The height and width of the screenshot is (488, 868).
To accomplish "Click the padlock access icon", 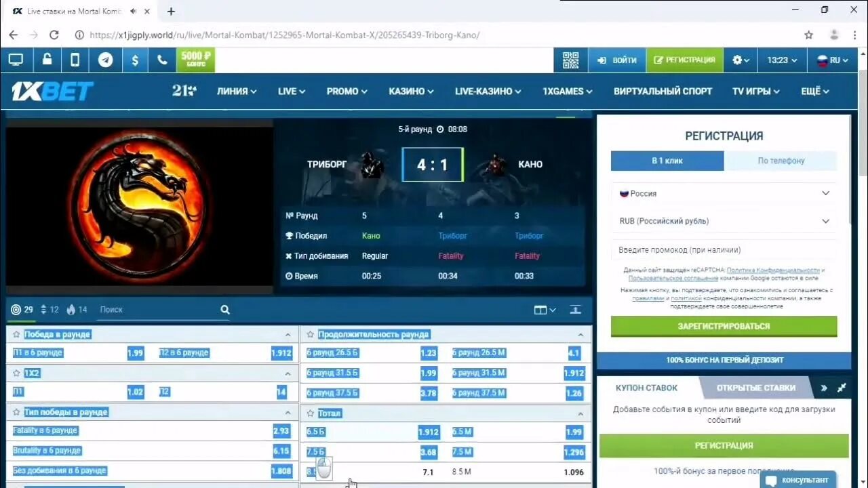I will [x=47, y=60].
